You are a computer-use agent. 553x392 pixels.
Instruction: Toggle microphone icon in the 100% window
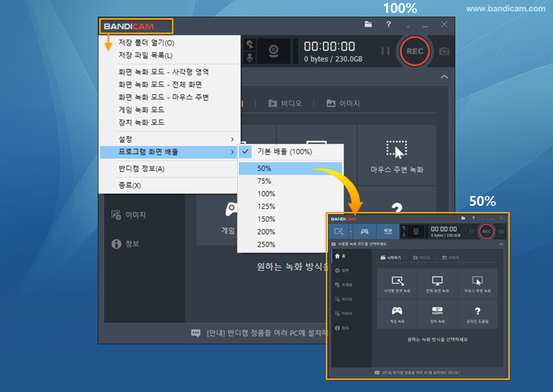(249, 58)
